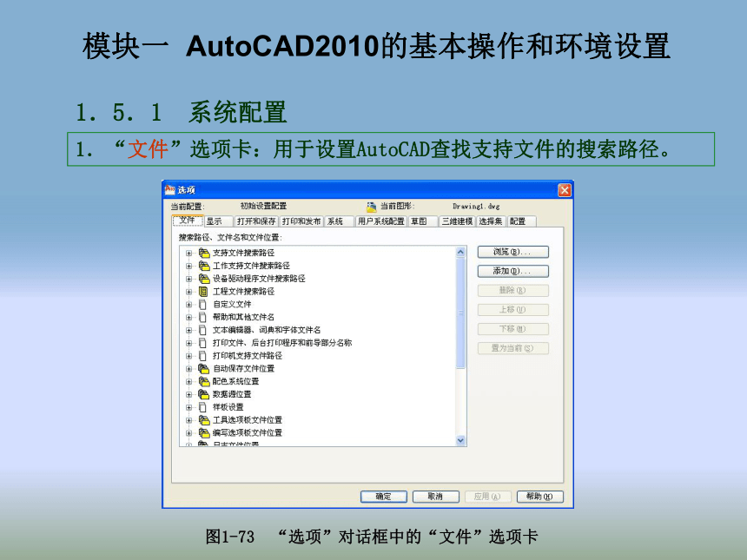Viewport: 747px width, 560px height.
Task: Select the 支持文件搜索路径 label
Action: [x=243, y=253]
